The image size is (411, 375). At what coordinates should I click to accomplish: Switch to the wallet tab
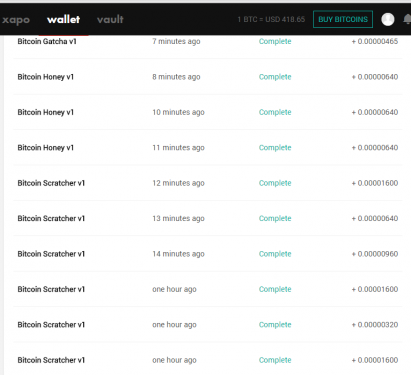(x=63, y=19)
